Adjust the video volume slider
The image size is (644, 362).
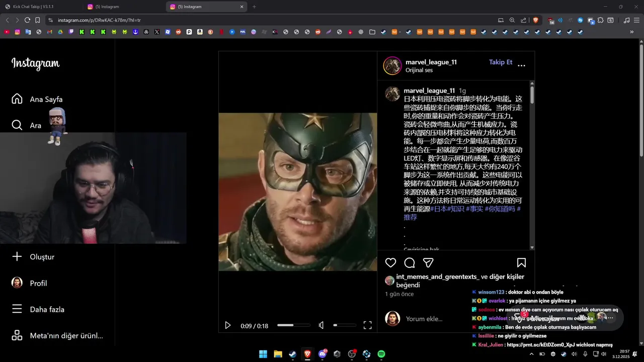click(345, 325)
